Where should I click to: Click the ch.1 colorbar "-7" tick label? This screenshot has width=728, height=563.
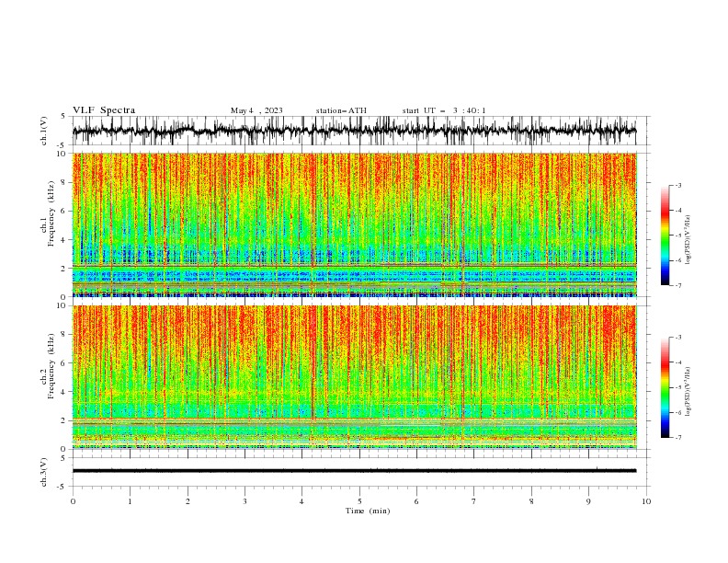(678, 285)
